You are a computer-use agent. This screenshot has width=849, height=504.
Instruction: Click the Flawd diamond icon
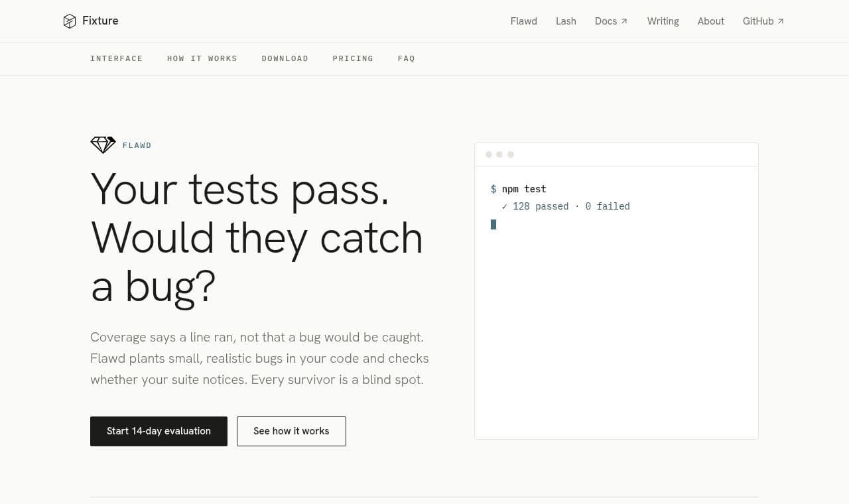(x=103, y=145)
